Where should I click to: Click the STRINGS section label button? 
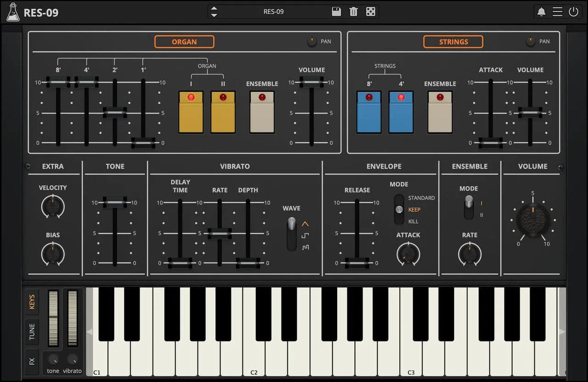[453, 42]
